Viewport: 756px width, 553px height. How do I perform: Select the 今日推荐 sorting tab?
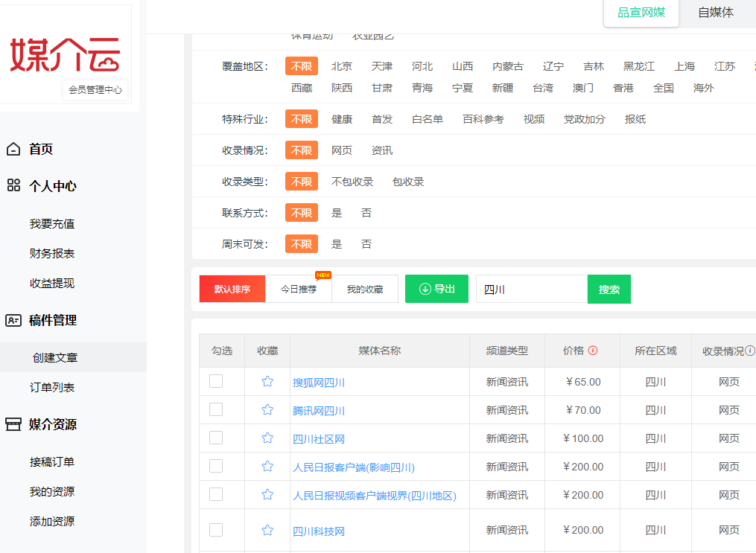[299, 289]
